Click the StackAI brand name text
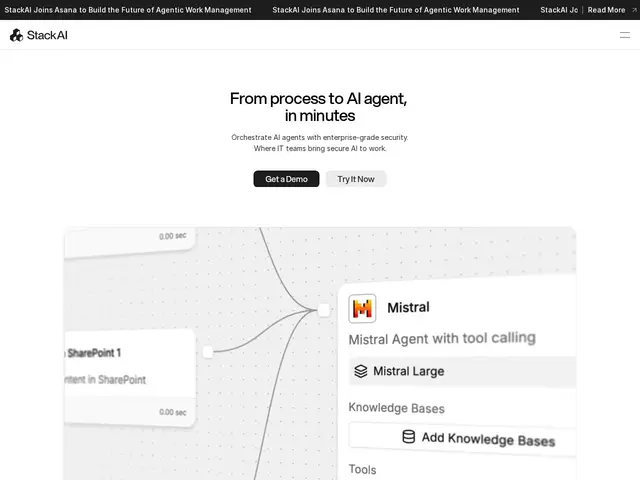This screenshot has width=640, height=480. pos(47,36)
